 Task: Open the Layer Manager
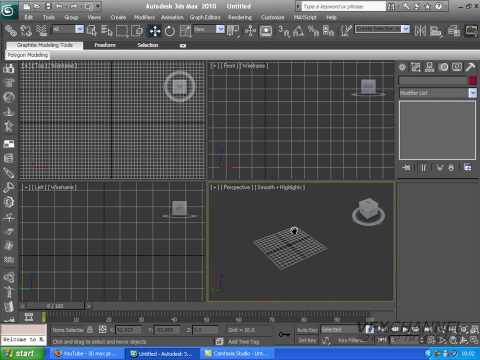pyautogui.click(x=454, y=31)
